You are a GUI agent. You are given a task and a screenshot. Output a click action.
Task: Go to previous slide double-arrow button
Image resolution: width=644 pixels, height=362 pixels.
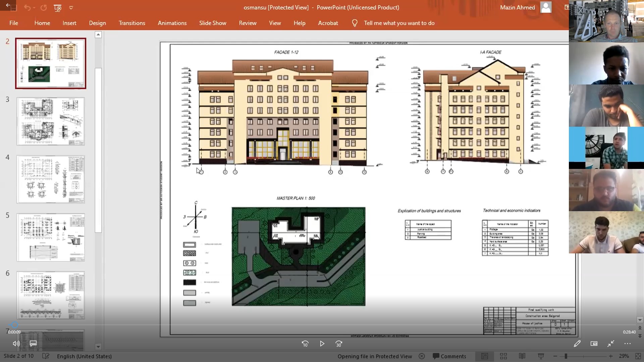pyautogui.click(x=640, y=328)
